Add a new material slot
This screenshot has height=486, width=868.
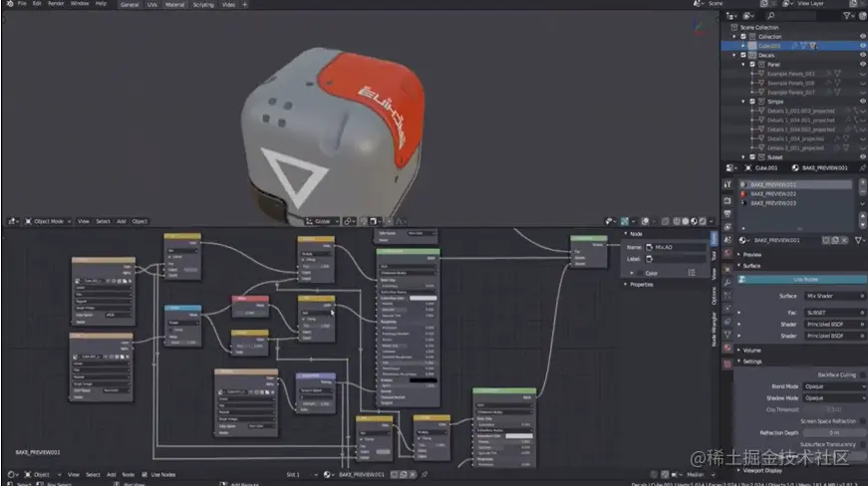tap(863, 184)
